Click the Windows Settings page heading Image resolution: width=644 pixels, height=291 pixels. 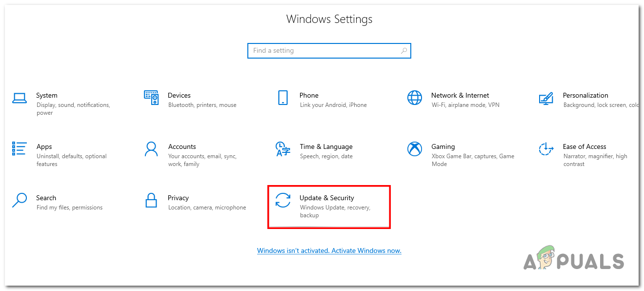[329, 19]
